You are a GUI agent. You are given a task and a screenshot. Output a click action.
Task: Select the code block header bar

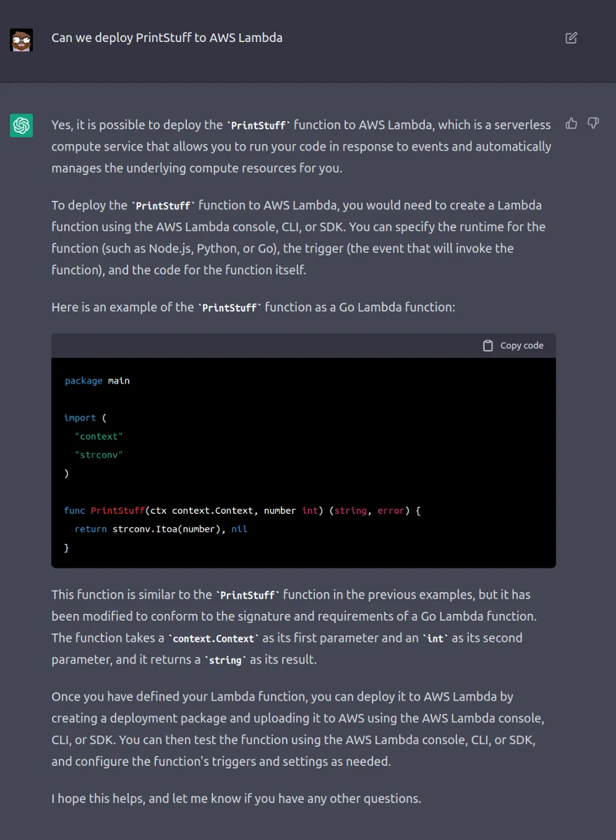(x=303, y=344)
